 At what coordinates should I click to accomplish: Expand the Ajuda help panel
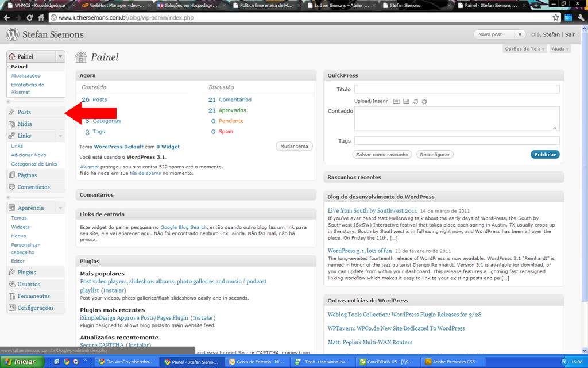pos(560,49)
